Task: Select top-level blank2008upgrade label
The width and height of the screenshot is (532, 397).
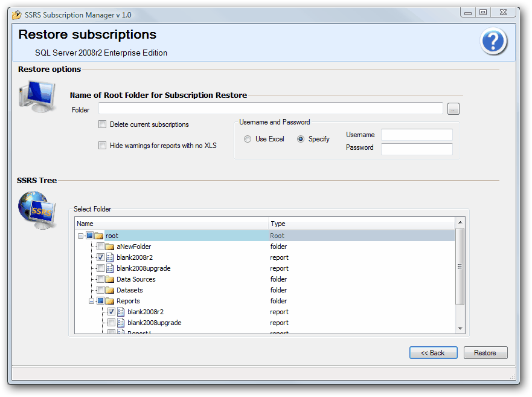Action: 144,268
